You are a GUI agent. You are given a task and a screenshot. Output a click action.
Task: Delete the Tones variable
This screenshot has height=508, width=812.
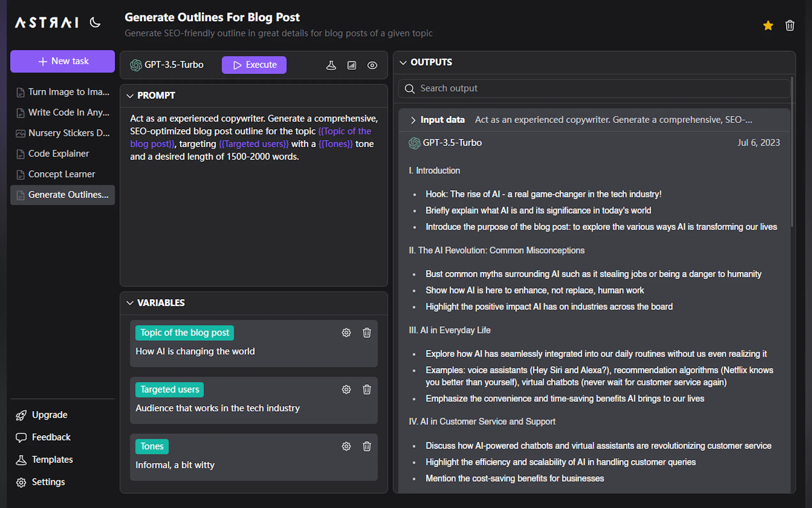pyautogui.click(x=367, y=446)
